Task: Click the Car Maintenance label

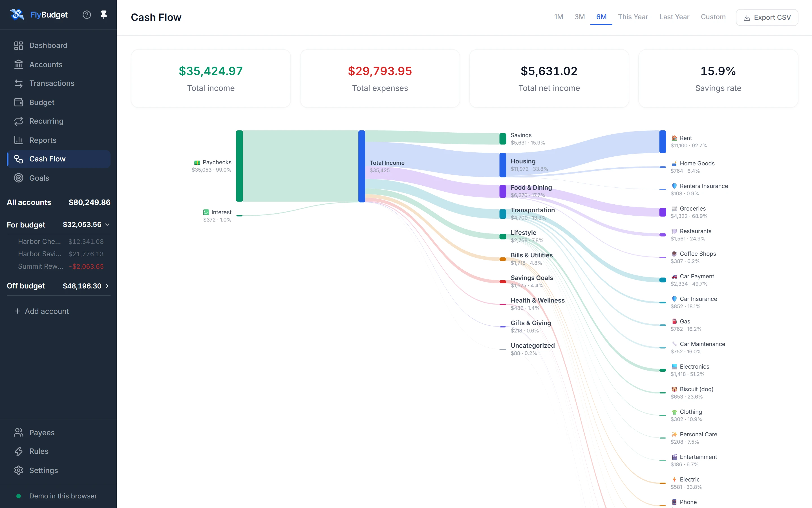Action: 702,344
